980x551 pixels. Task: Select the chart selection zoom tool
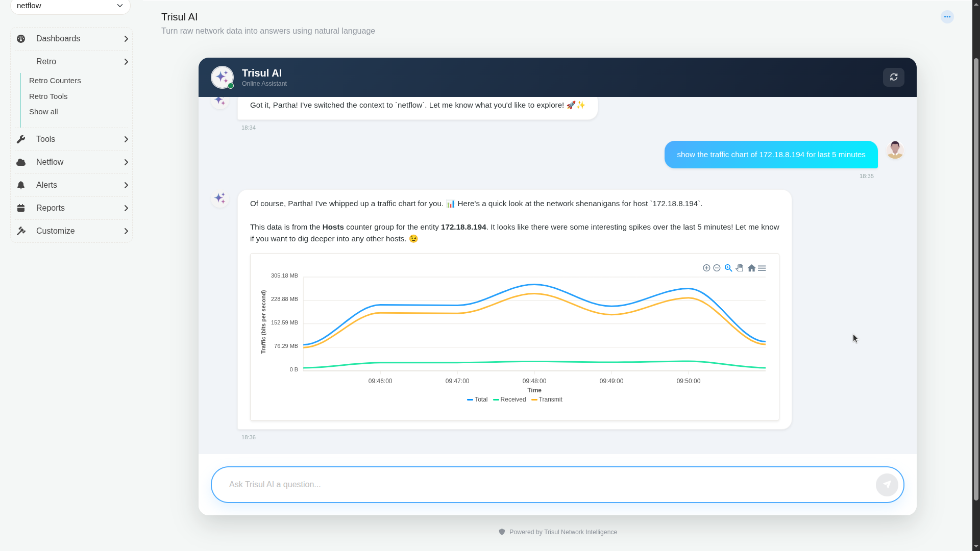[x=728, y=268]
